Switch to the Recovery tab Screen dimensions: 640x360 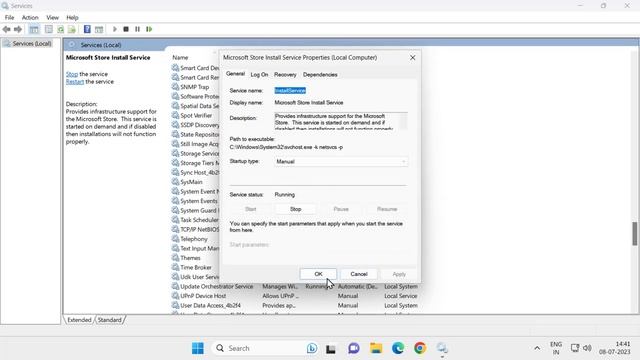click(285, 75)
